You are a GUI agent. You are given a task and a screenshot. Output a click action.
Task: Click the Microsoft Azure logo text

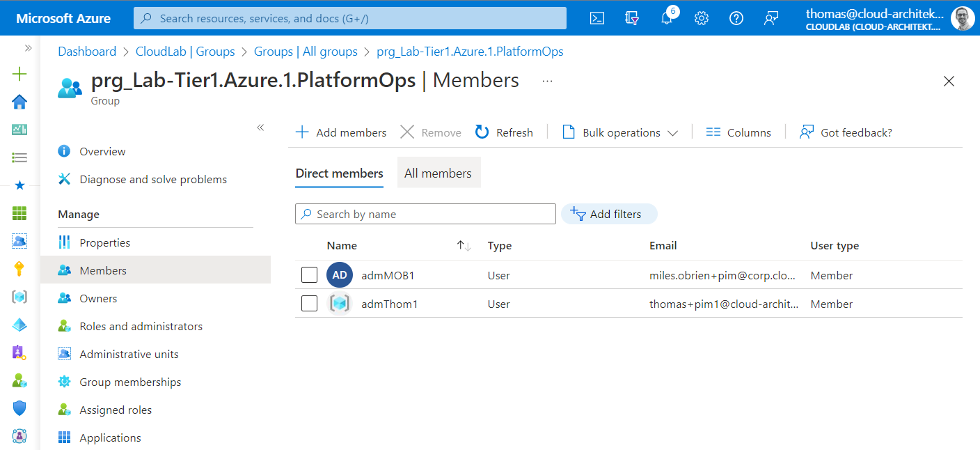(63, 19)
